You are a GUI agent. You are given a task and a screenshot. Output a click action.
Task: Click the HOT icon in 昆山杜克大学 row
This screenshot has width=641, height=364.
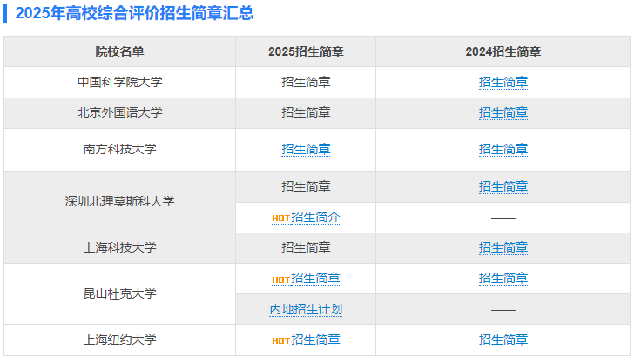[x=280, y=280]
